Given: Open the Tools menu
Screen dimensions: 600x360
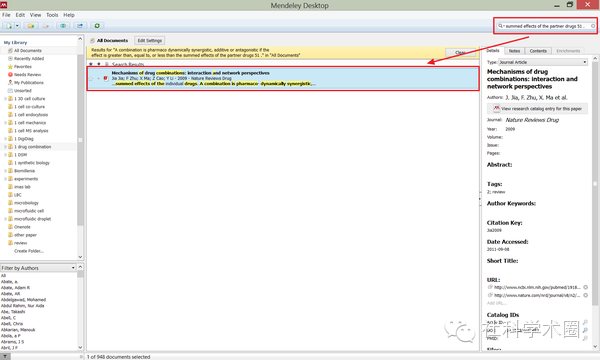Looking at the screenshot, I should [x=52, y=15].
